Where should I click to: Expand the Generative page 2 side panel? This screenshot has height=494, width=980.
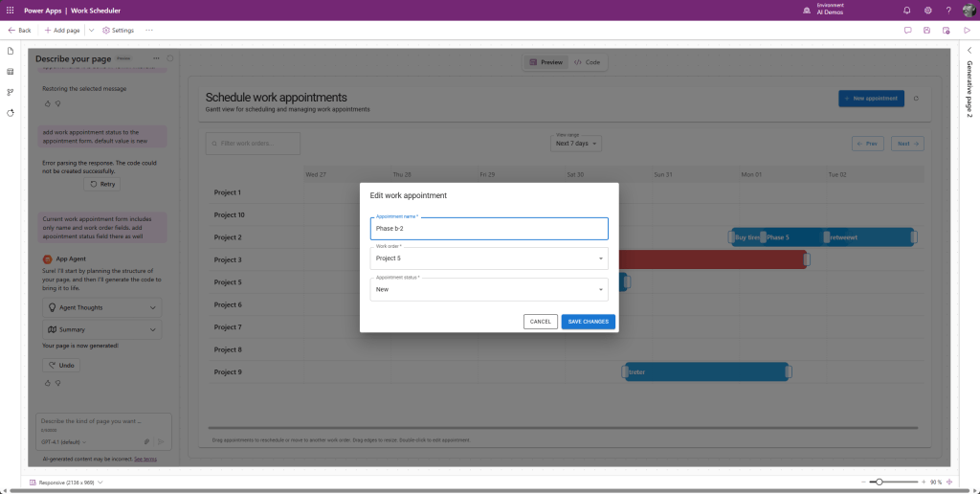pyautogui.click(x=969, y=51)
